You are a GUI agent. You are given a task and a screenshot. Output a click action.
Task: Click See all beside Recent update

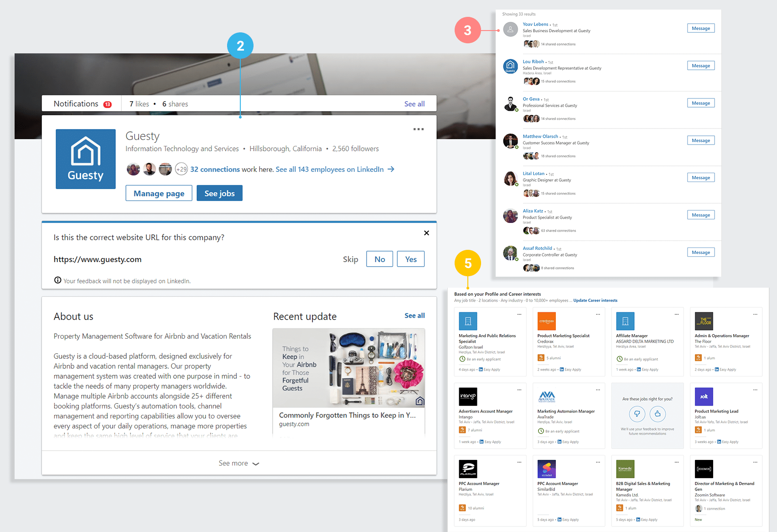pos(414,315)
